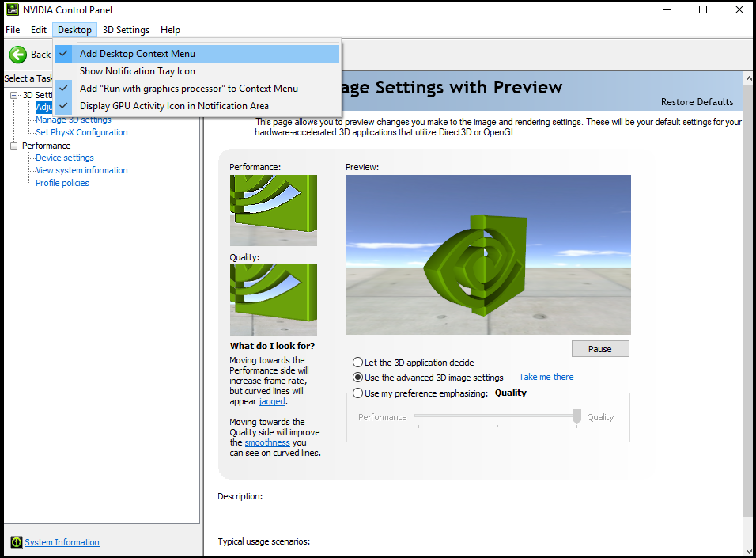The height and width of the screenshot is (558, 756).
Task: Collapse the Performance tree node
Action: coord(14,146)
